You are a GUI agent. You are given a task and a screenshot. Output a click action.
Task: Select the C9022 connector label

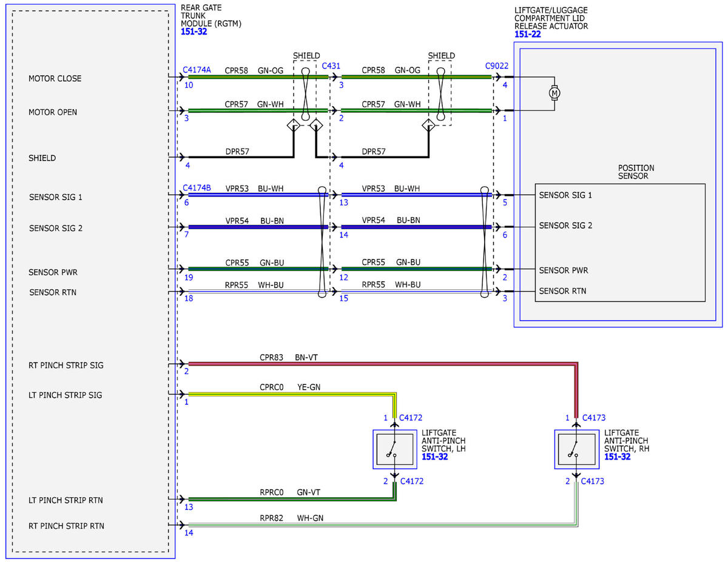(x=497, y=65)
